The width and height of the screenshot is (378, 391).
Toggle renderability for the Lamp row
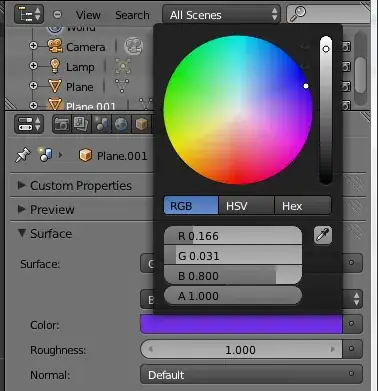pos(346,67)
